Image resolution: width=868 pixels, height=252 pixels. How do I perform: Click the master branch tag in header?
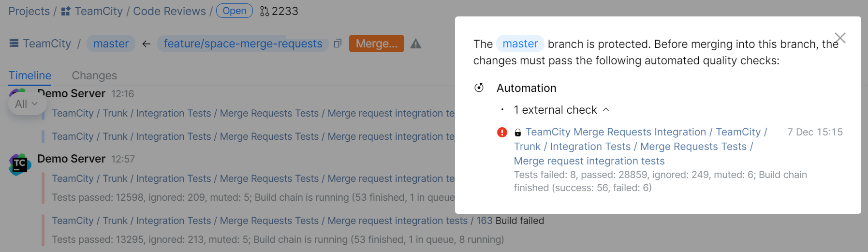tap(111, 44)
